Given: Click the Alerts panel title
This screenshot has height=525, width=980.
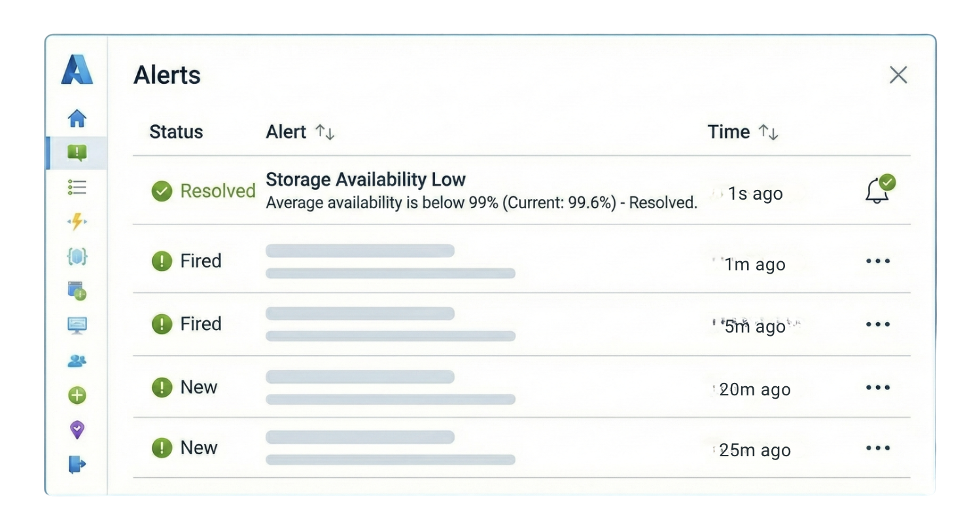Looking at the screenshot, I should [x=167, y=75].
